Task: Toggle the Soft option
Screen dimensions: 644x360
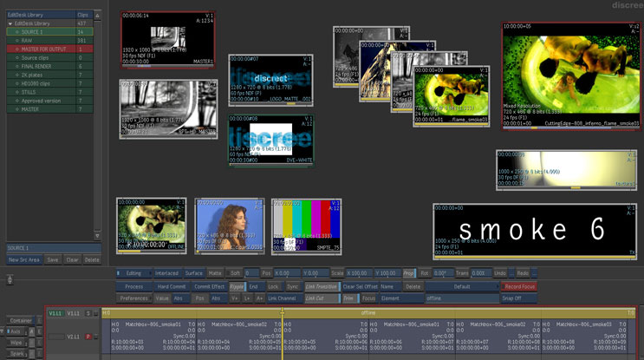Action: point(235,273)
